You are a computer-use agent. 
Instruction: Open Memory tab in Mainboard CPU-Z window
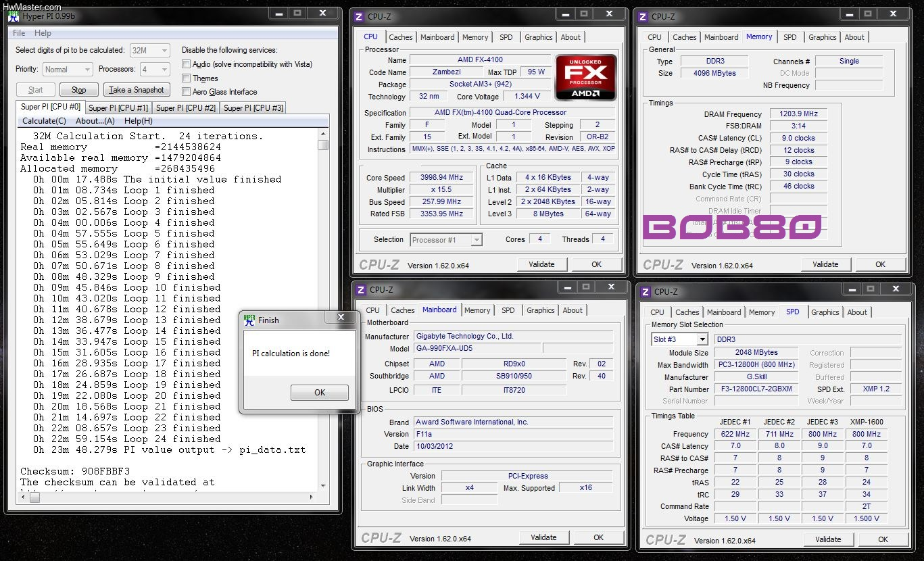pos(477,310)
